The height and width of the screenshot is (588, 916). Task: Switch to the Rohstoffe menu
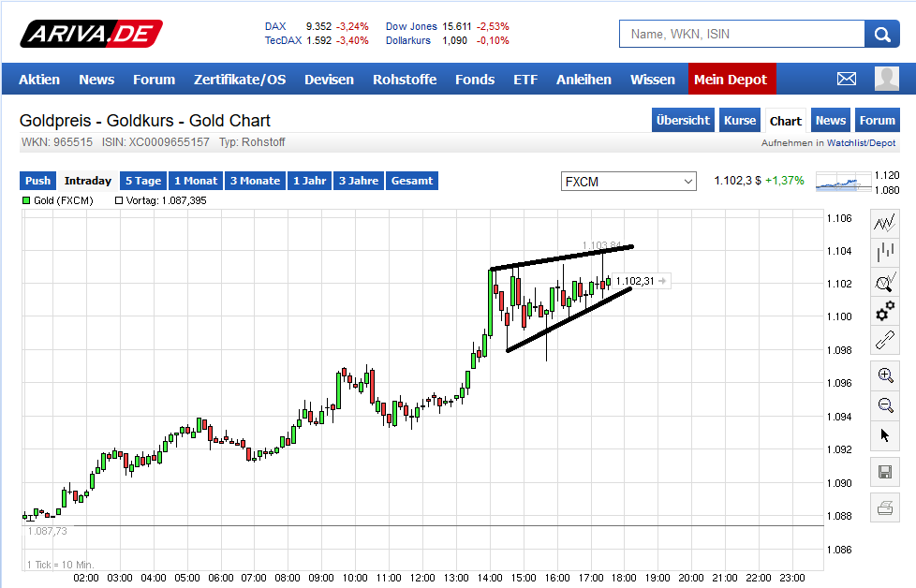pyautogui.click(x=405, y=80)
